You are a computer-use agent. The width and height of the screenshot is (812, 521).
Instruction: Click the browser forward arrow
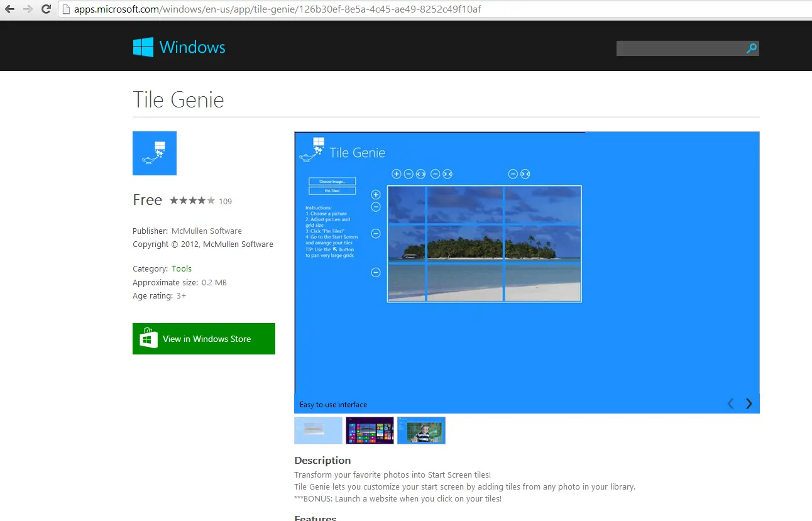click(28, 9)
